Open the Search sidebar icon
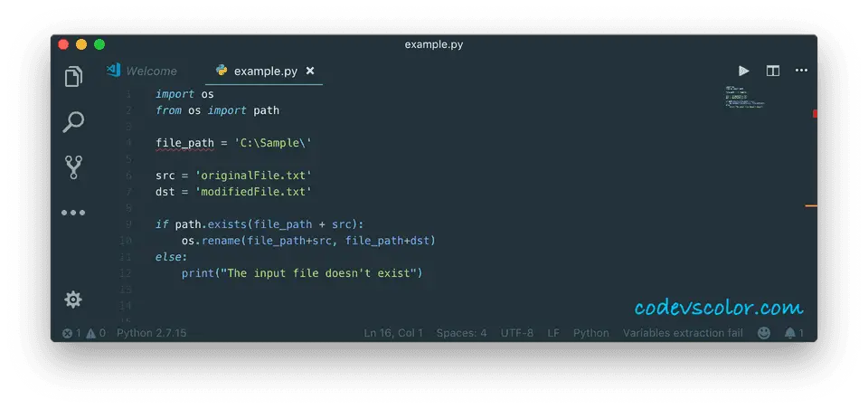The width and height of the screenshot is (868, 409). [x=73, y=122]
